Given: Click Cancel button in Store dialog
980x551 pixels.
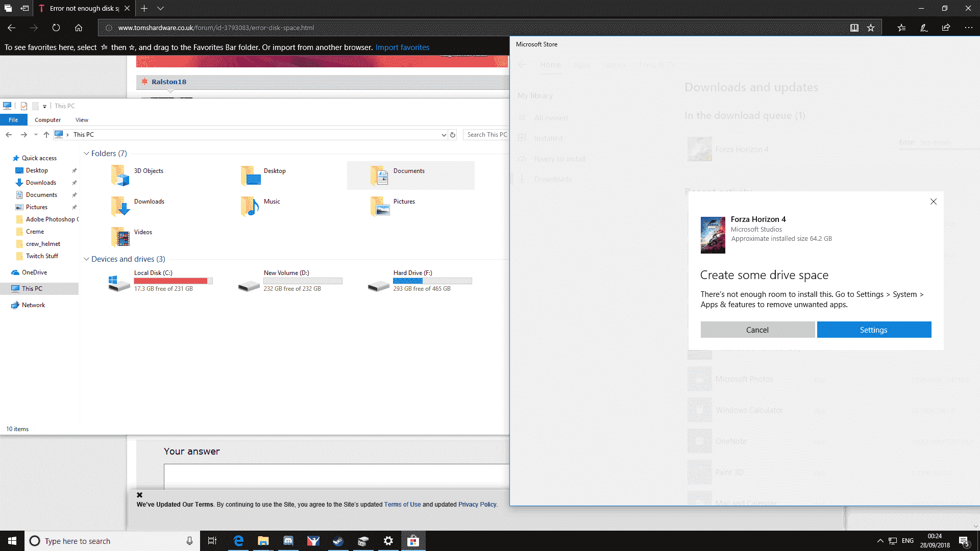Looking at the screenshot, I should pyautogui.click(x=757, y=330).
